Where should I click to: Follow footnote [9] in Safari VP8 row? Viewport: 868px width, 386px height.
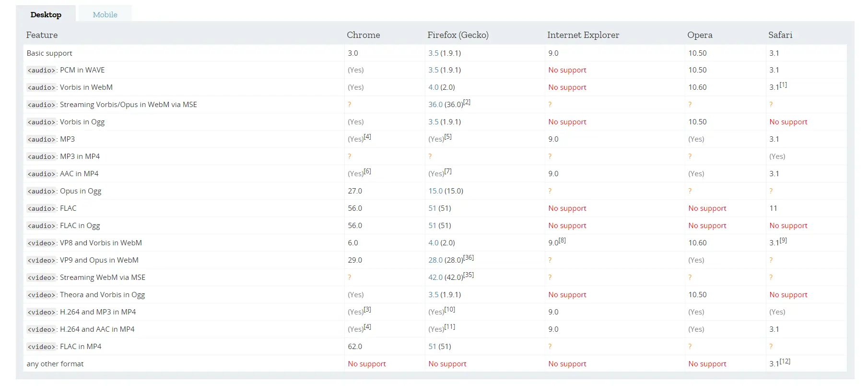click(783, 241)
